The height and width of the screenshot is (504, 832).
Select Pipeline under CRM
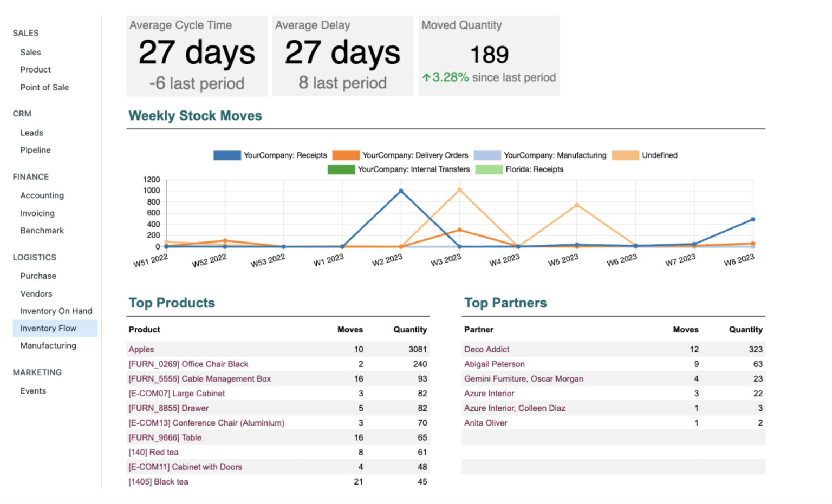coord(35,150)
